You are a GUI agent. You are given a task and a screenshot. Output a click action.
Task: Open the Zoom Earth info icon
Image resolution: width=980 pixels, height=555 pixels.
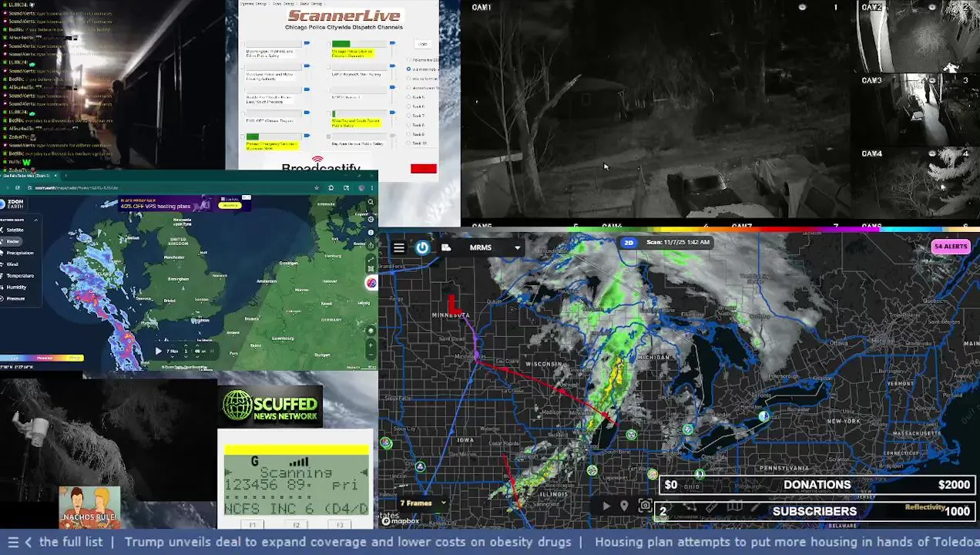point(371,232)
